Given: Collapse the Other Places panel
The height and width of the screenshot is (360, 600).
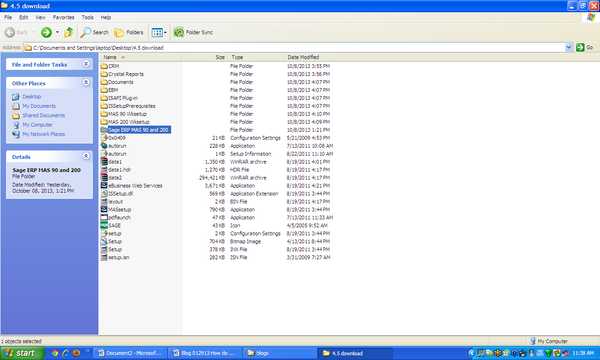Looking at the screenshot, I should pos(86,82).
